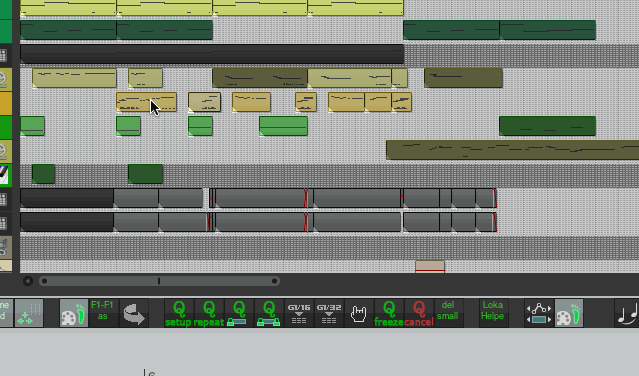Click the curved return arrow icon
The width and height of the screenshot is (639, 376).
[134, 313]
